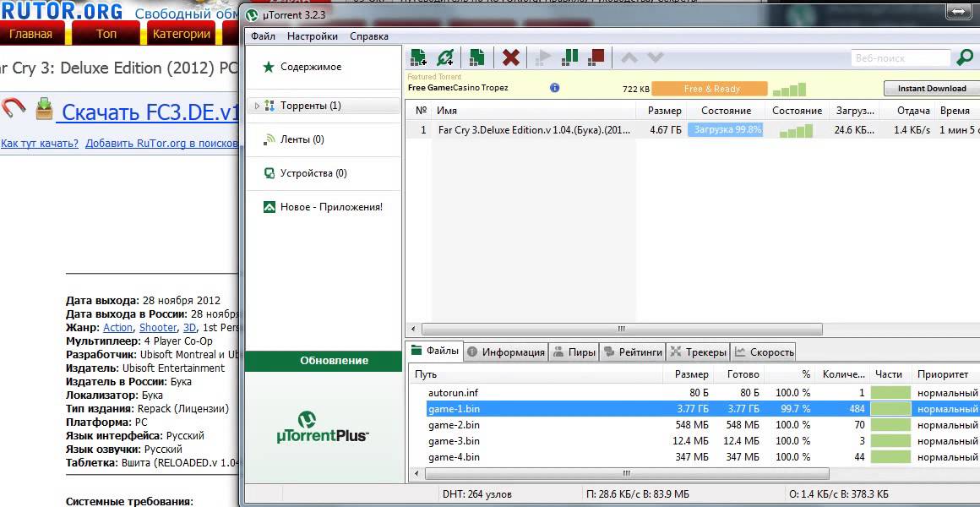The width and height of the screenshot is (980, 507).
Task: Open Топ tab on Rutor site
Action: [106, 34]
